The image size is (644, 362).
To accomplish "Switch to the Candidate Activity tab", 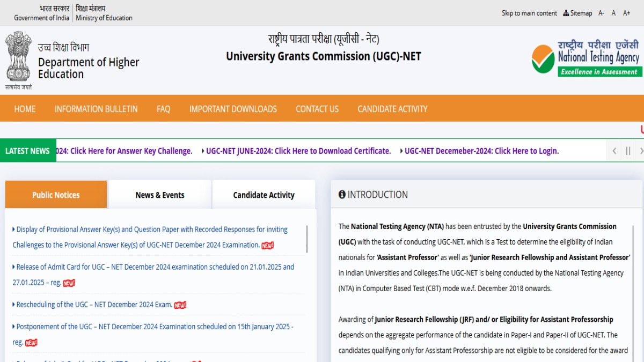I will pyautogui.click(x=264, y=195).
